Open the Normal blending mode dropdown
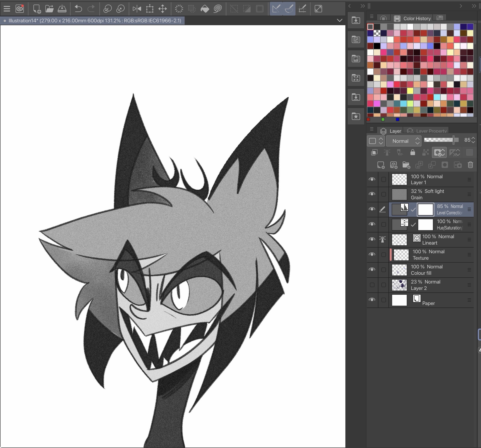 click(403, 141)
